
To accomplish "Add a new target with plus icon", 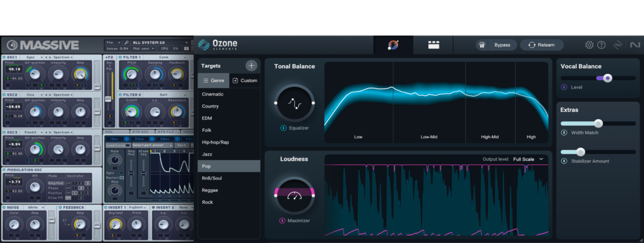I will [251, 66].
